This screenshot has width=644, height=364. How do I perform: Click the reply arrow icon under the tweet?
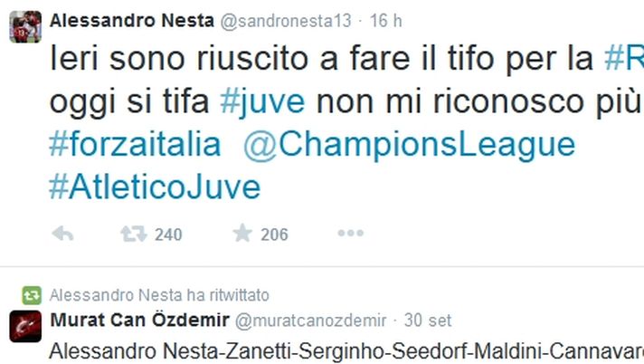pos(62,234)
